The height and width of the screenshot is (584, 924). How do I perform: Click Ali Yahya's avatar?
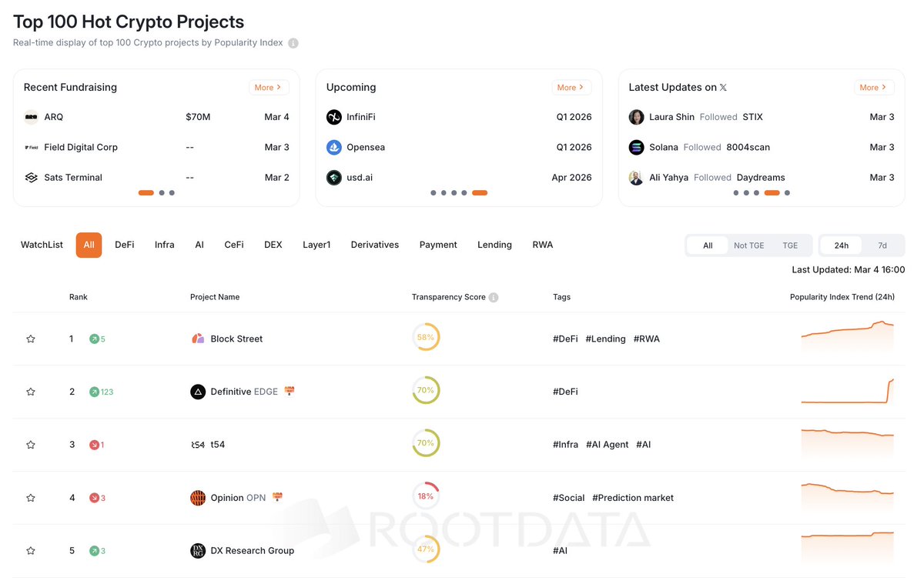pos(637,177)
